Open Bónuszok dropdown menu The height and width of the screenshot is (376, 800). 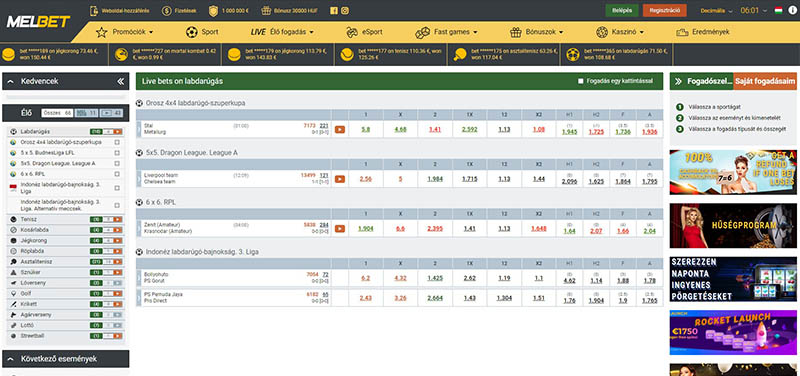[x=537, y=32]
